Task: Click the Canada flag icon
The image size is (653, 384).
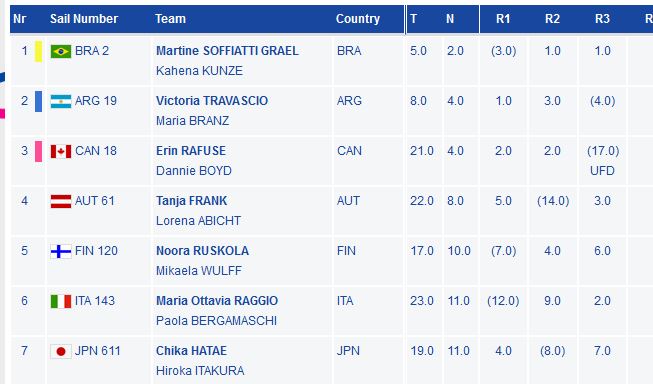Action: pos(61,151)
